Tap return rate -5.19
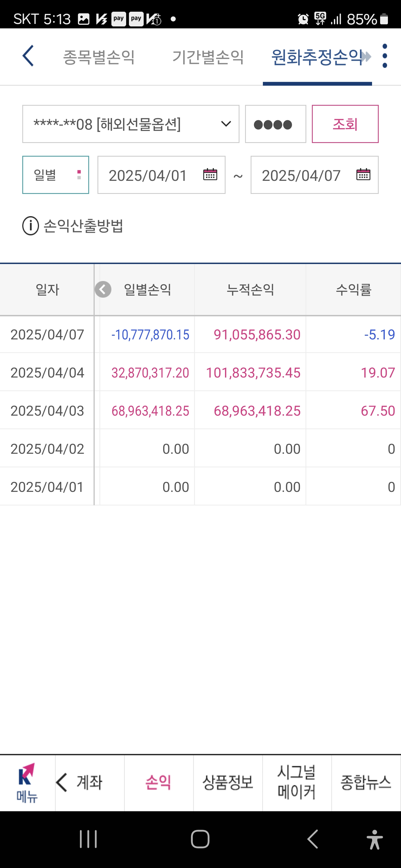Screen dimensions: 401x868 (379, 335)
